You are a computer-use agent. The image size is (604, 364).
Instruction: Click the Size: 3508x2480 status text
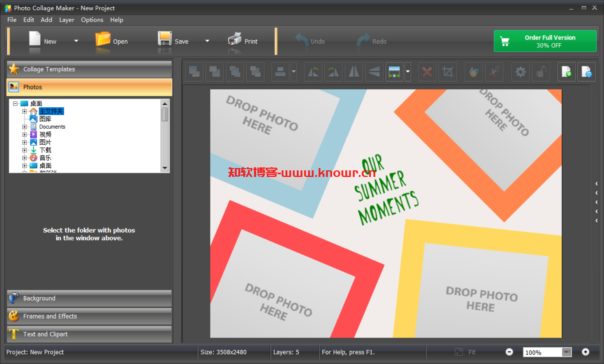[x=223, y=352]
